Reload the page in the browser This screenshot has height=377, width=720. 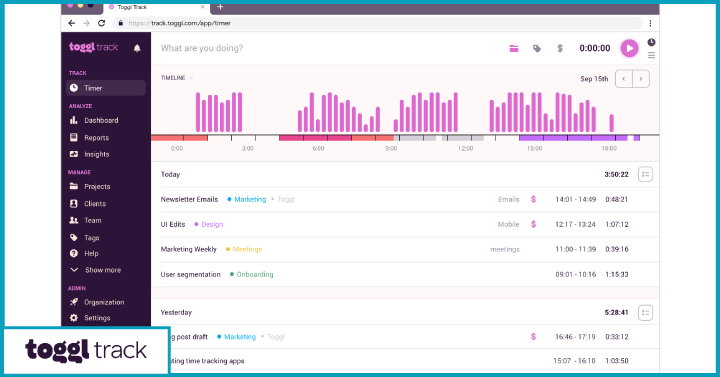coord(101,23)
